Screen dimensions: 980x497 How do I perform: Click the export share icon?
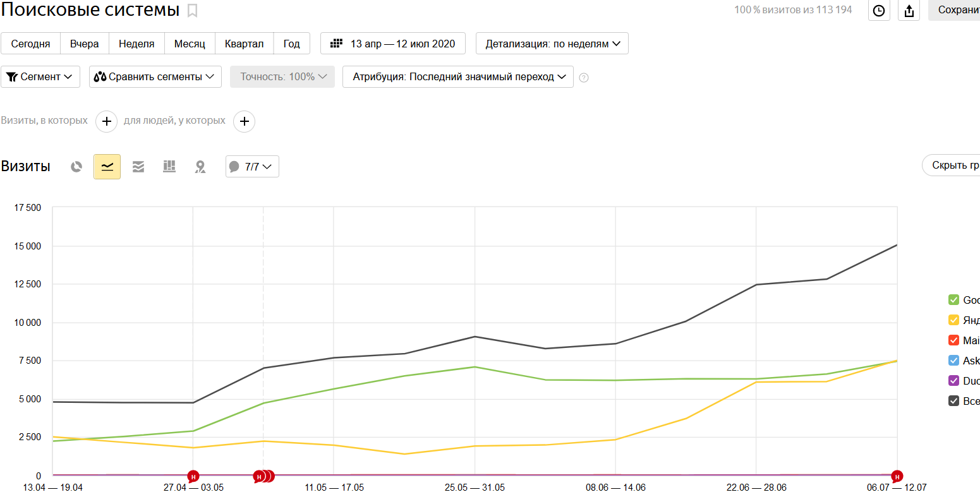pos(909,11)
